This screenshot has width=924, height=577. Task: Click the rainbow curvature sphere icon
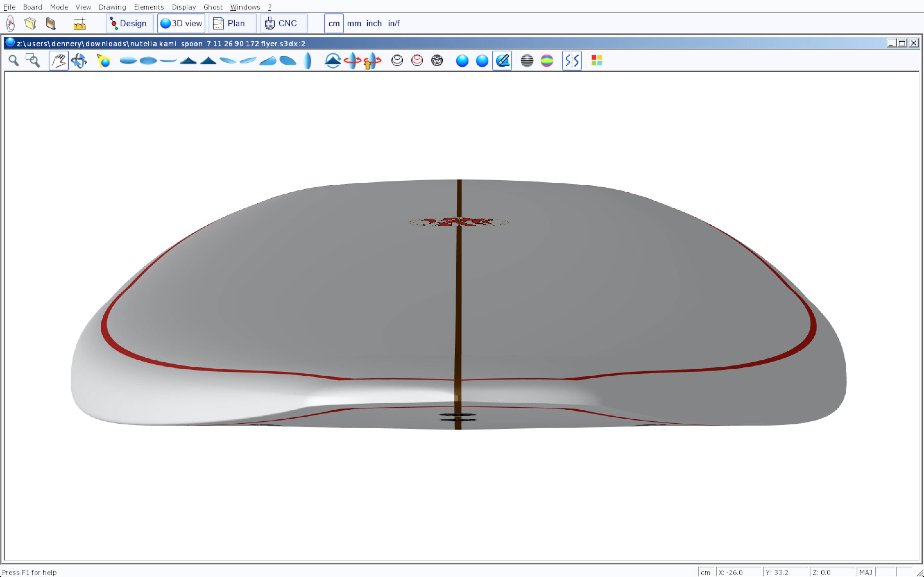coord(547,61)
